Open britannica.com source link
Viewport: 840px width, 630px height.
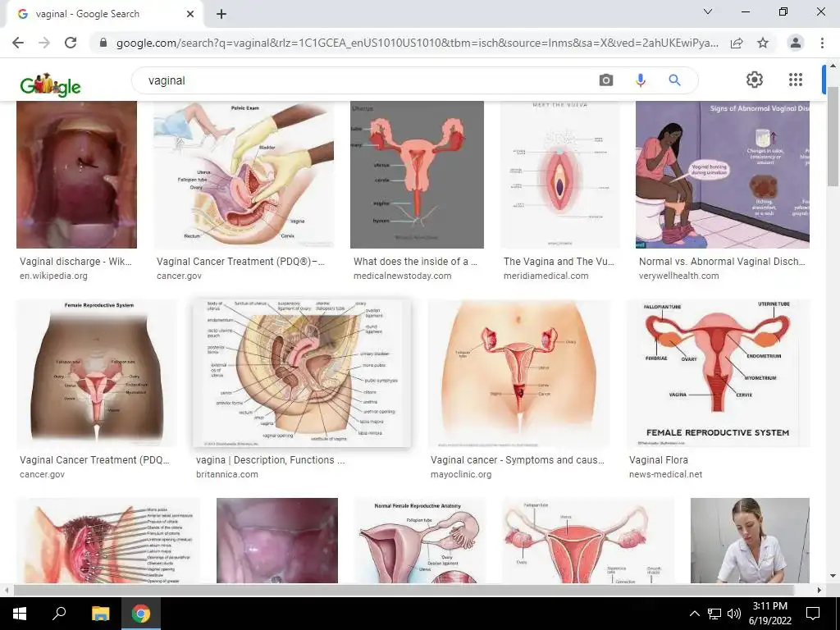(x=227, y=475)
